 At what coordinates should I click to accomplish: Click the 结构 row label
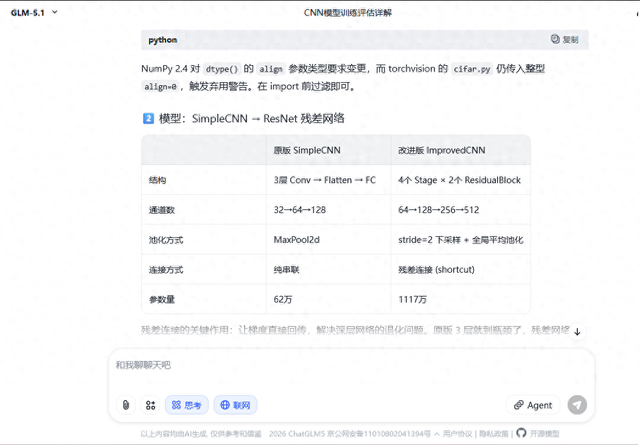click(x=158, y=180)
